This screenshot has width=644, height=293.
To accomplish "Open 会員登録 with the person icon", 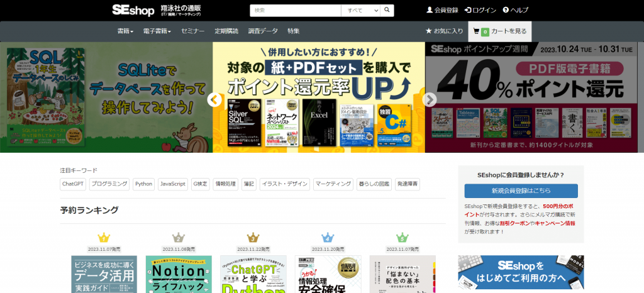I will pyautogui.click(x=442, y=10).
